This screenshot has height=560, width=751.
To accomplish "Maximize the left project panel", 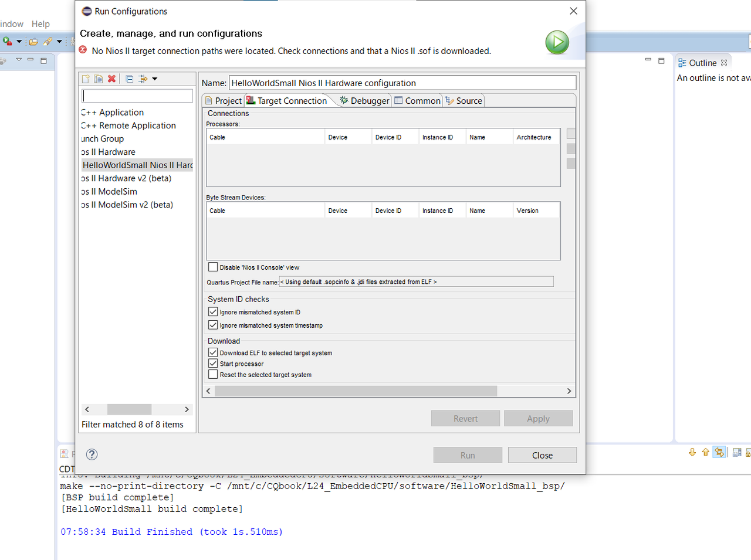I will pyautogui.click(x=43, y=60).
